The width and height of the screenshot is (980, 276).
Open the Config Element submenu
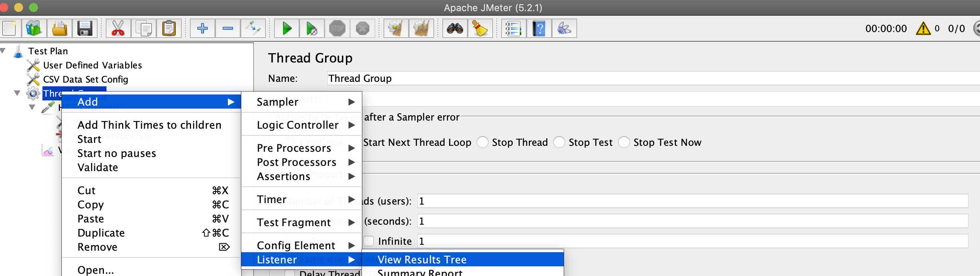click(301, 245)
